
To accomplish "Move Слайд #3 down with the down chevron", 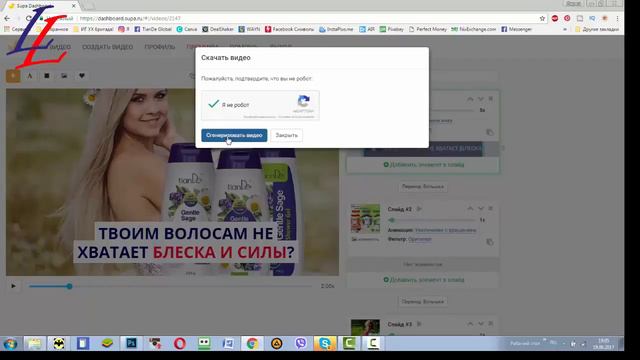I will [x=480, y=324].
